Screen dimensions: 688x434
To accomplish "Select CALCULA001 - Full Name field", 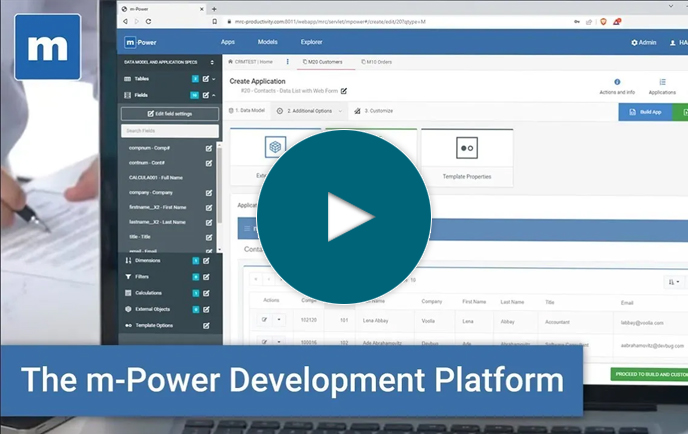I will pos(156,178).
